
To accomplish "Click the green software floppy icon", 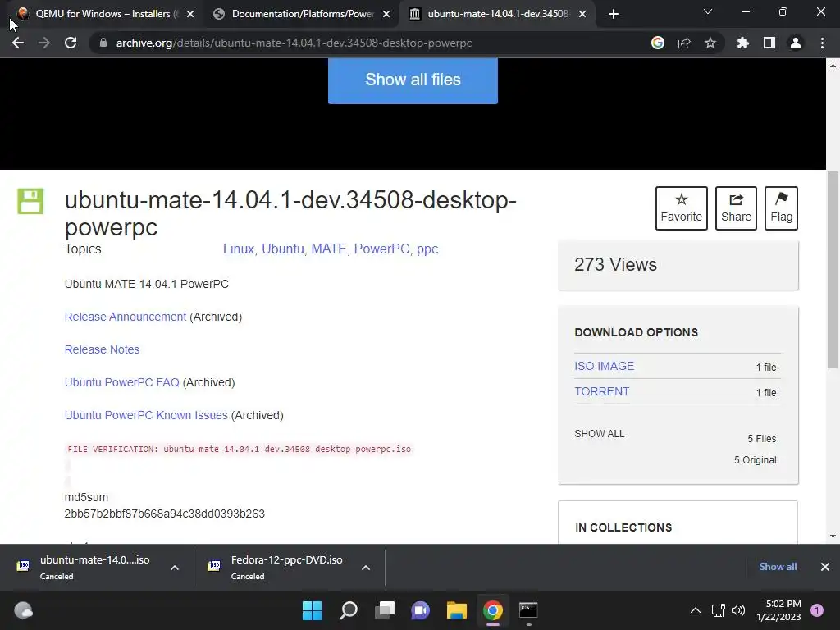I will 30,202.
